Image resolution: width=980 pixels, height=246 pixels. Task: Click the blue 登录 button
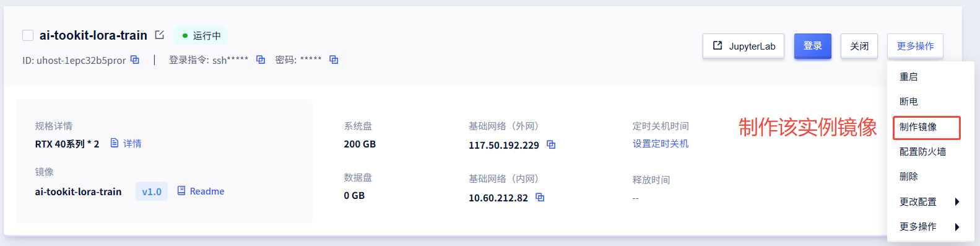(813, 46)
